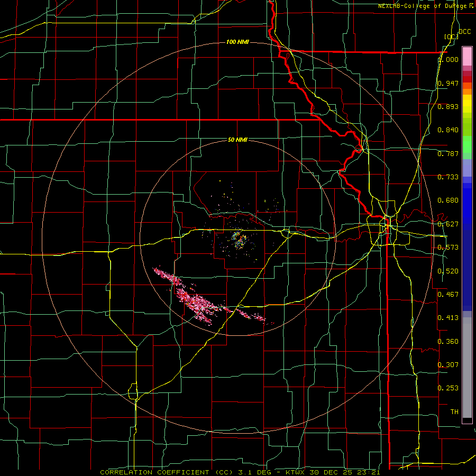Image resolution: width=476 pixels, height=476 pixels.
Task: Select the 0.787 scale value
Action: 448,153
